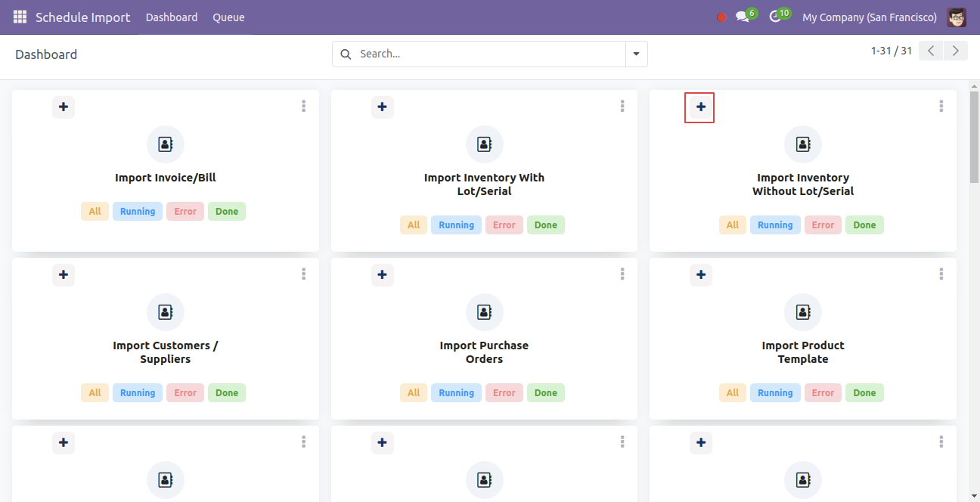Screen dimensions: 980x502
Task: Open kebab menu on Import Product Template card
Action: point(941,274)
